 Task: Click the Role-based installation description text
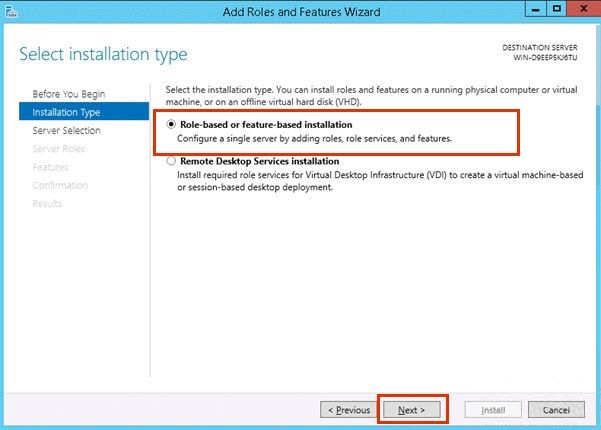click(x=314, y=138)
